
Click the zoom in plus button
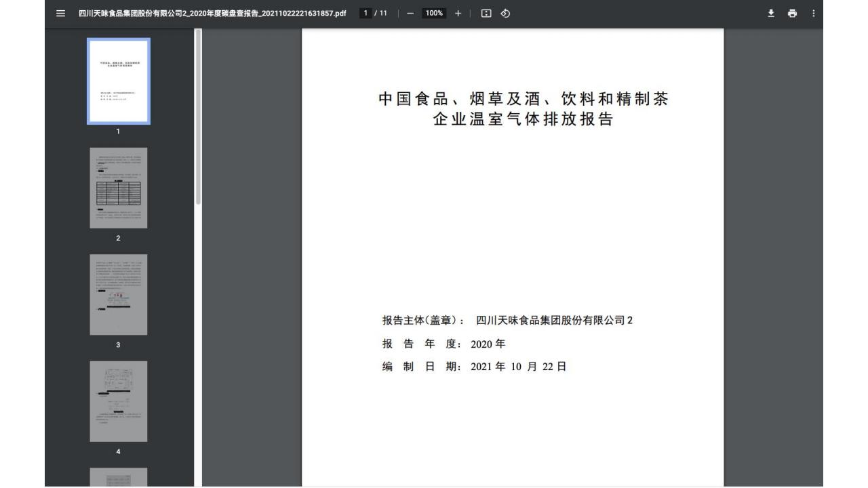click(x=458, y=13)
